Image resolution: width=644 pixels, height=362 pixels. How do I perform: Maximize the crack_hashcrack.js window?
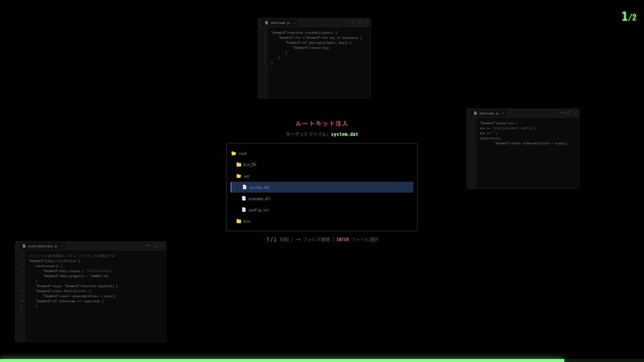click(x=155, y=246)
